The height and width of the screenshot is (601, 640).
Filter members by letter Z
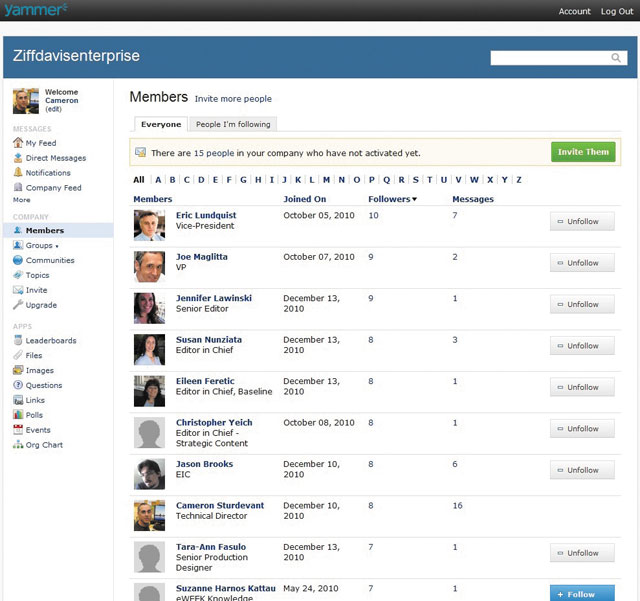pyautogui.click(x=519, y=180)
